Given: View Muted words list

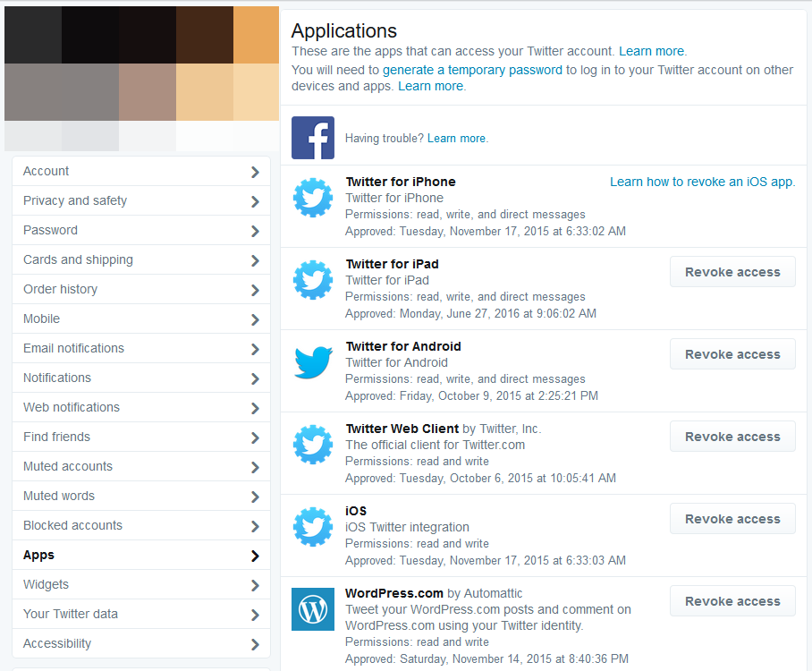Looking at the screenshot, I should tap(141, 496).
